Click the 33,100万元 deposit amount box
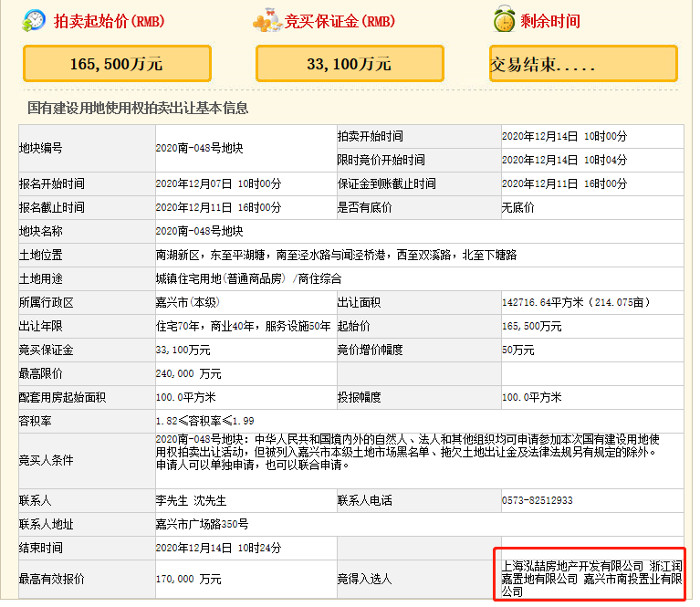This screenshot has height=607, width=700. click(350, 64)
